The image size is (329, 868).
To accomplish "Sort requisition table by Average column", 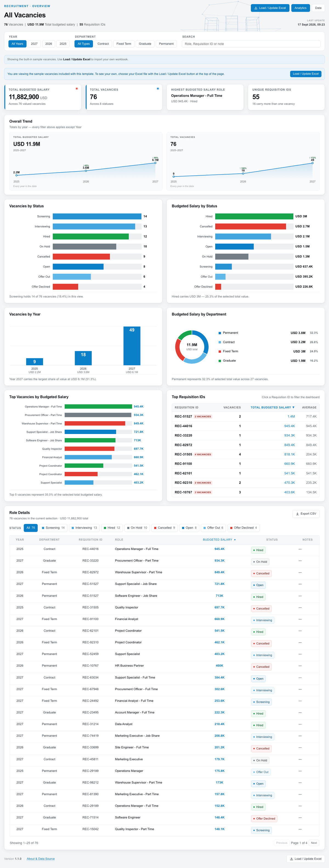I will 309,407.
